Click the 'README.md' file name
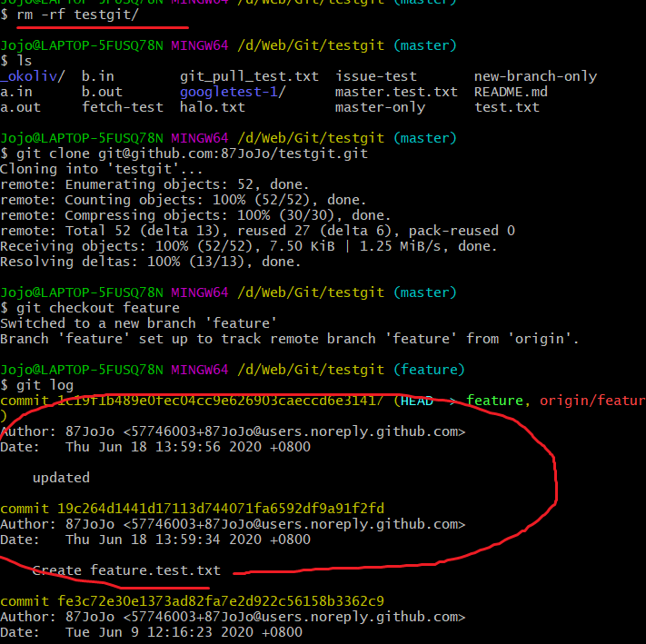 pyautogui.click(x=511, y=92)
